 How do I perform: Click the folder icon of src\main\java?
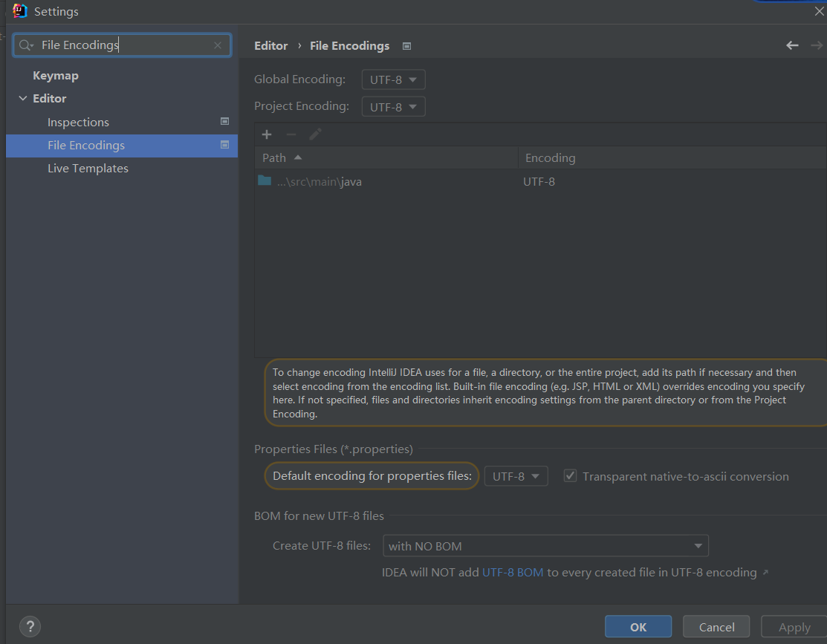pos(265,181)
